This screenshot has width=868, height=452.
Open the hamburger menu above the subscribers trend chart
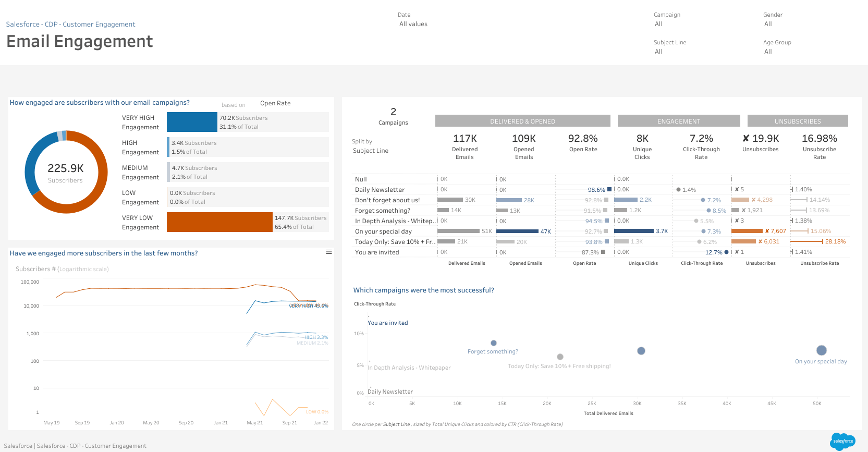click(329, 252)
